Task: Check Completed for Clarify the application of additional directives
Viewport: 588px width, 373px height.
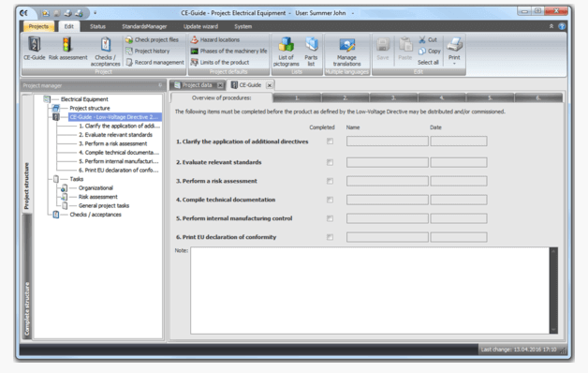Action: tap(330, 142)
